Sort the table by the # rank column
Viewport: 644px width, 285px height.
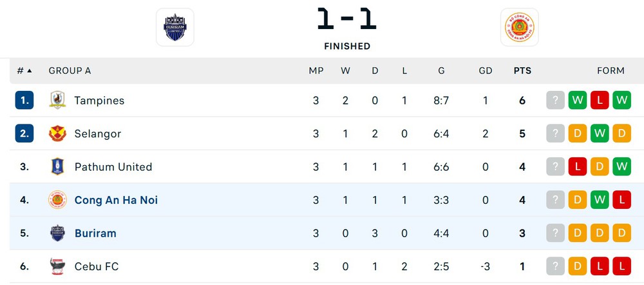(x=24, y=70)
